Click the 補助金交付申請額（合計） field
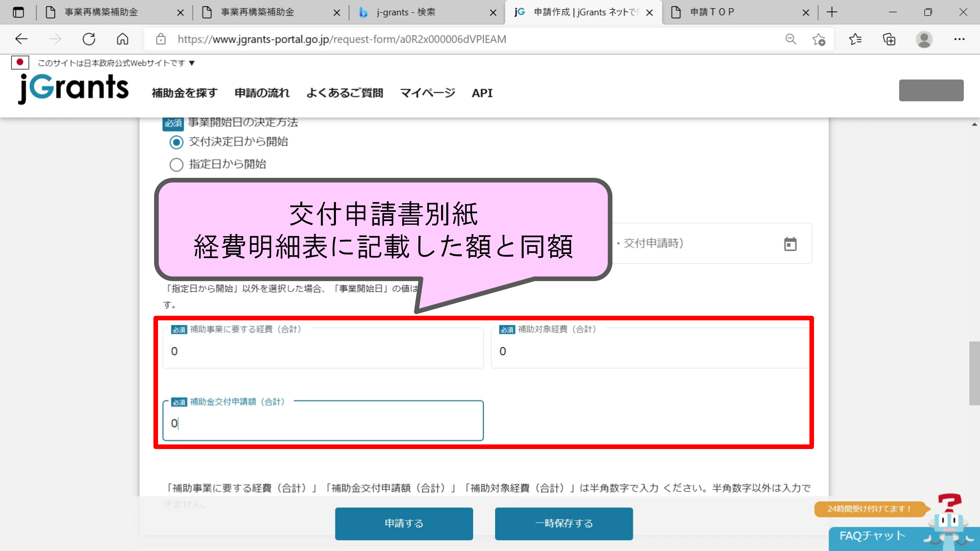Screen dimensions: 980x551 pyautogui.click(x=323, y=420)
